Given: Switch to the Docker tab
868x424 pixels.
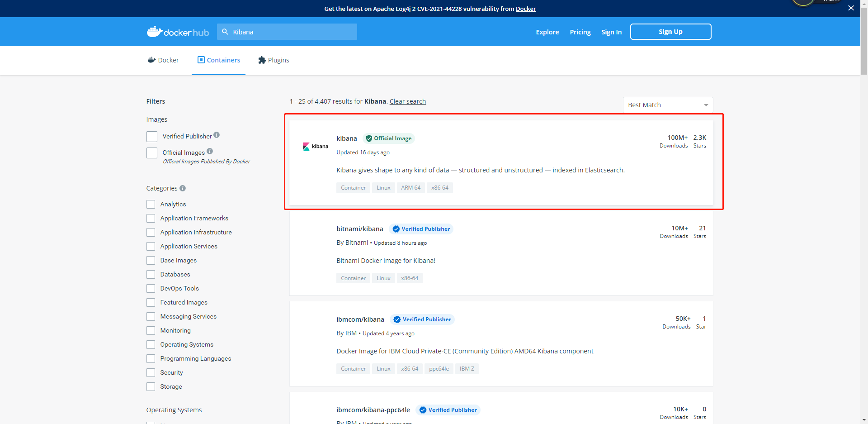Looking at the screenshot, I should (x=163, y=60).
